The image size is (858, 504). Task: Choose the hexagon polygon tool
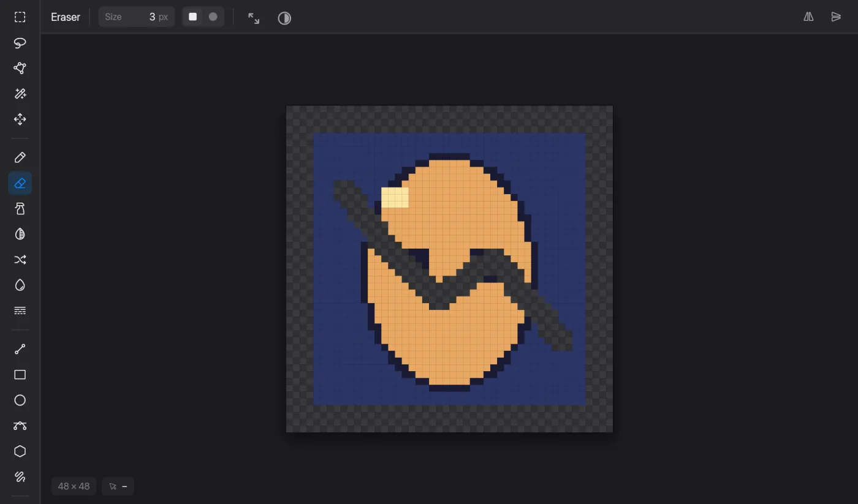(x=20, y=451)
